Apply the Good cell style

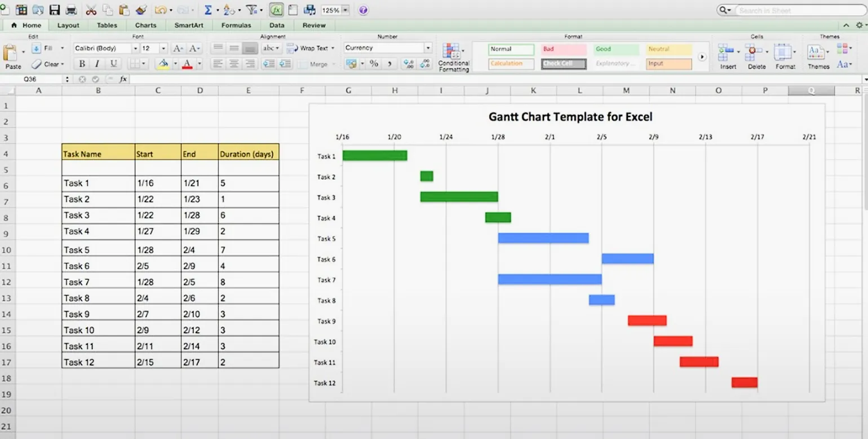[617, 49]
